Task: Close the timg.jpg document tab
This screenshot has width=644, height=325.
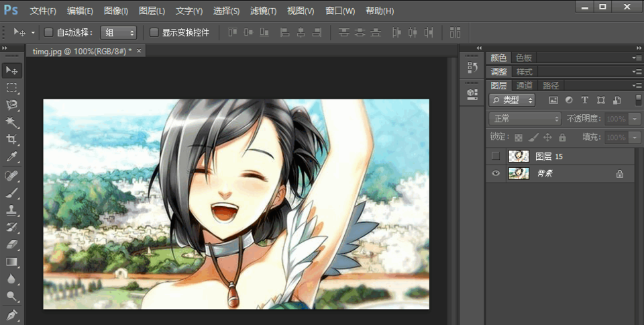Action: pos(139,51)
